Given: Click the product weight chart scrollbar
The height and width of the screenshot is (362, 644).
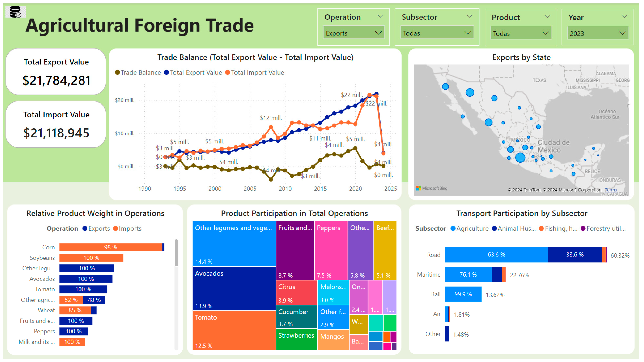Looking at the screenshot, I should tap(176, 253).
